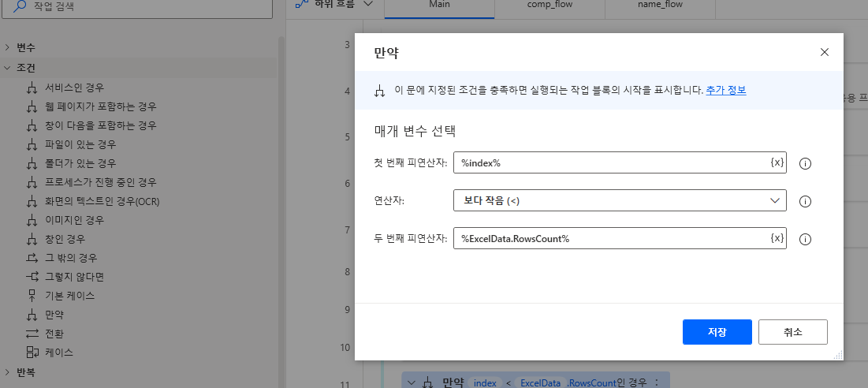Select the 기본 케이스 action

pos(69,296)
